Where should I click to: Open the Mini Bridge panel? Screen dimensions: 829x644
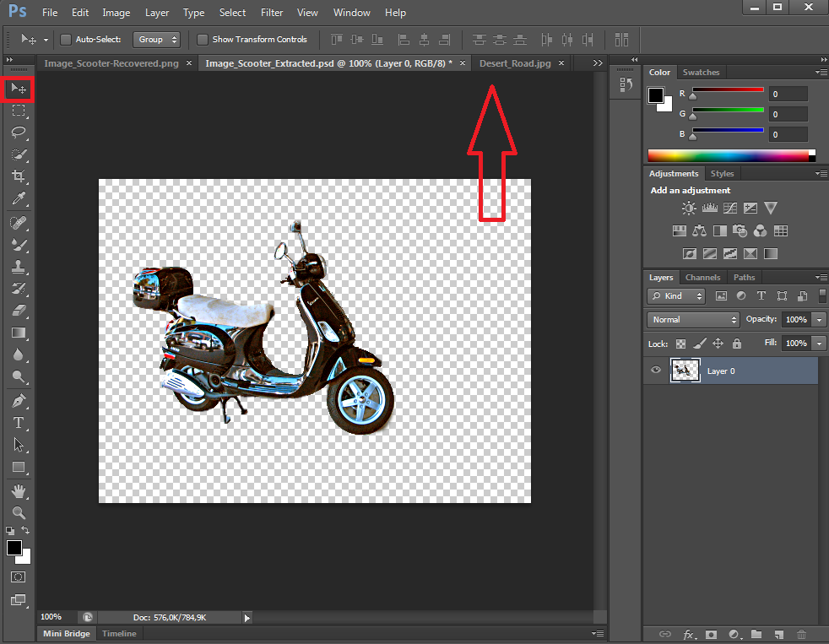[66, 633]
